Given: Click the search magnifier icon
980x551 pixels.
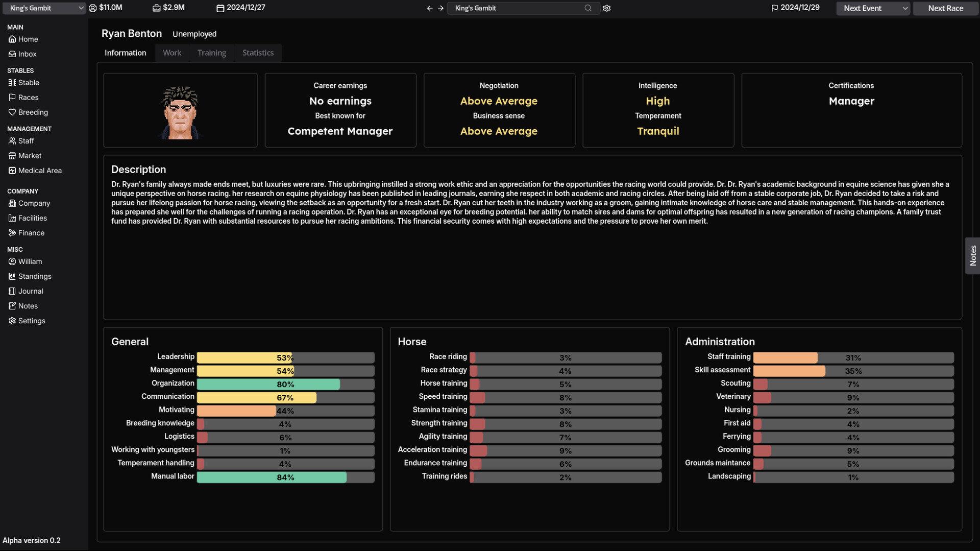Looking at the screenshot, I should pyautogui.click(x=588, y=8).
